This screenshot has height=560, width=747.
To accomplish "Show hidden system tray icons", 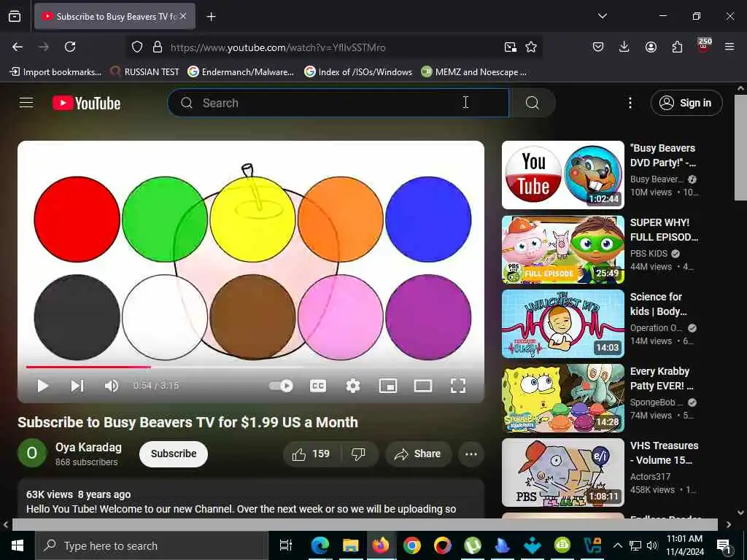I will pyautogui.click(x=617, y=545).
